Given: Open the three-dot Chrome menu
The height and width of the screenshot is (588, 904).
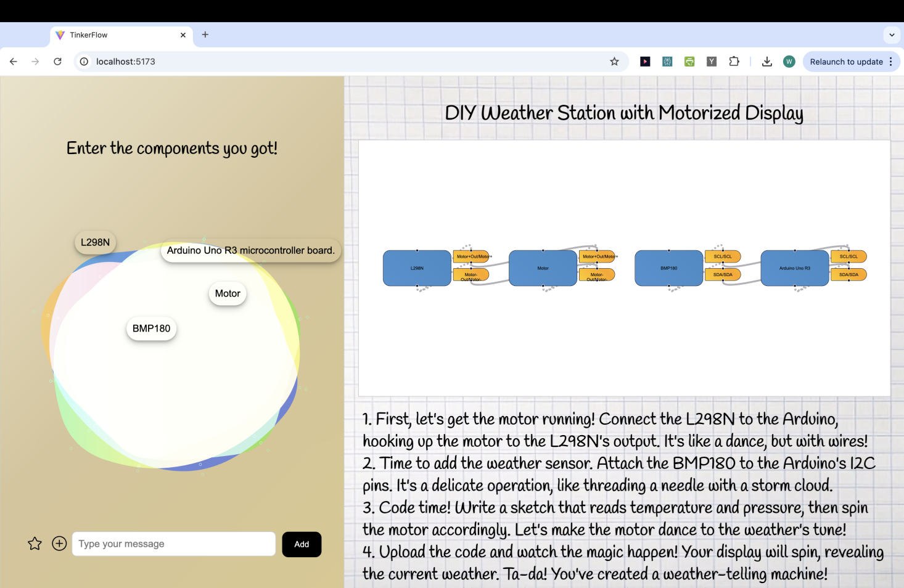Looking at the screenshot, I should tap(891, 62).
